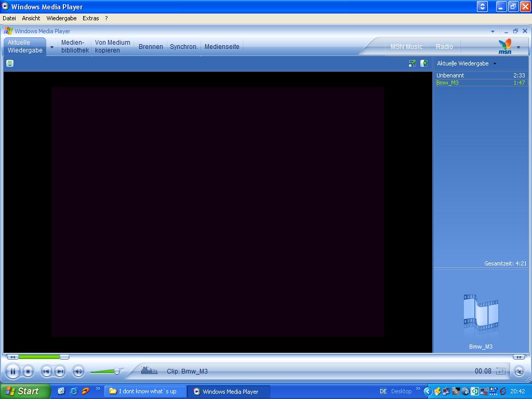Expand hidden Quick Launch items chevron
The width and height of the screenshot is (532, 399).
pos(98,389)
